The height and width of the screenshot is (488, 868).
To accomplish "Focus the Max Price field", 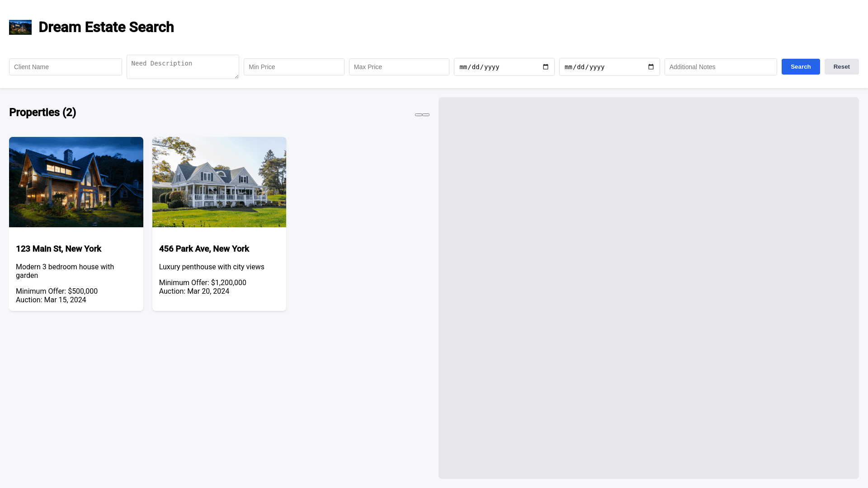I will coord(399,67).
